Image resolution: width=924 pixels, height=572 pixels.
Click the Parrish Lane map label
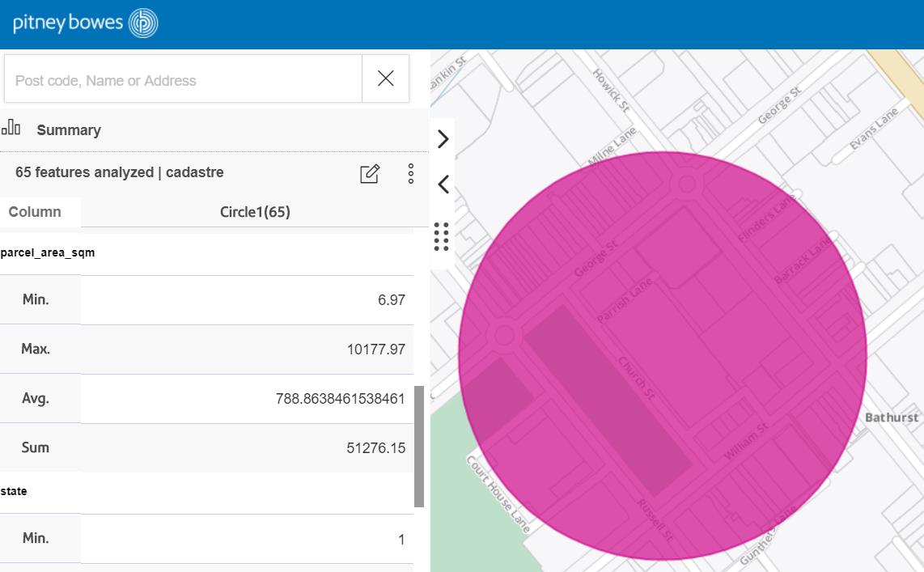(625, 300)
